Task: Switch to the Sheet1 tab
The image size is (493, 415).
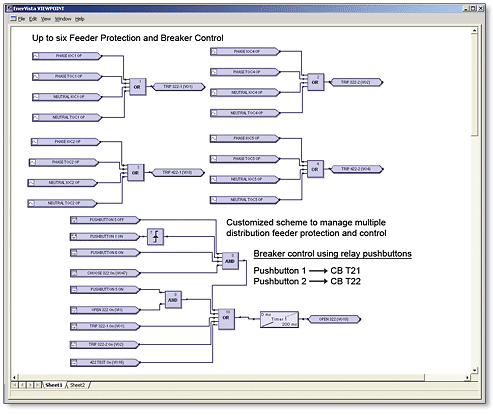Action: tap(54, 385)
